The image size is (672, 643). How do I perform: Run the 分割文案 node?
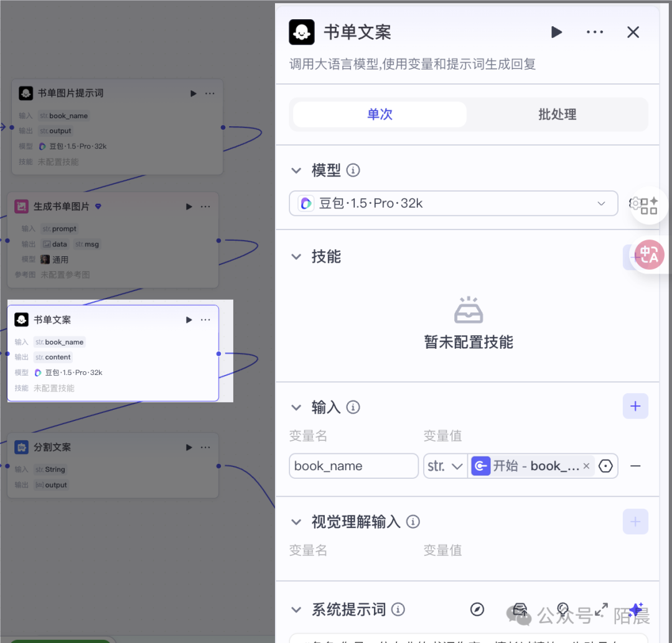coord(189,447)
